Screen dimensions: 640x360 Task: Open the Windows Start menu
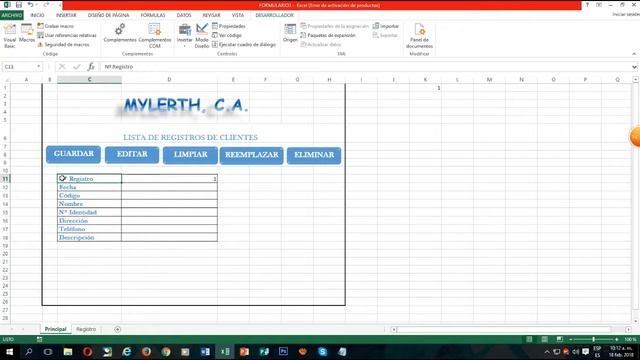tap(9, 351)
